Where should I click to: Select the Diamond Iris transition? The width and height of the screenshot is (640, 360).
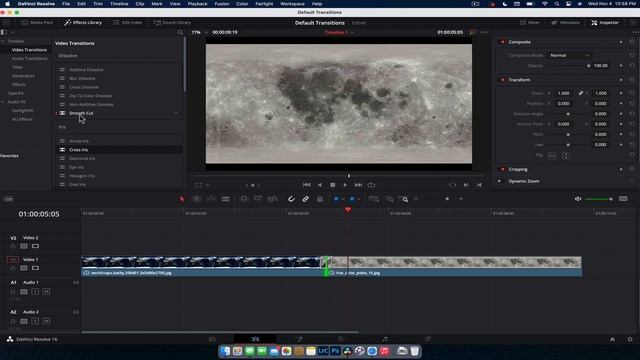pos(82,158)
